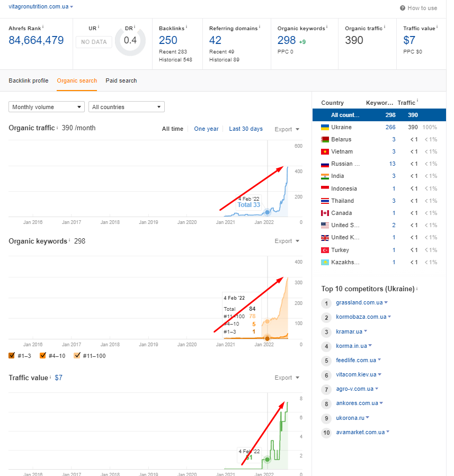Select the All time range
Screen dimensions: 454x476
click(173, 129)
